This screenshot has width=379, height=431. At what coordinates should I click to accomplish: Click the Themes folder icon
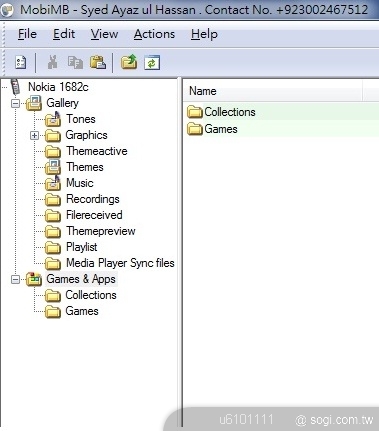click(x=53, y=167)
